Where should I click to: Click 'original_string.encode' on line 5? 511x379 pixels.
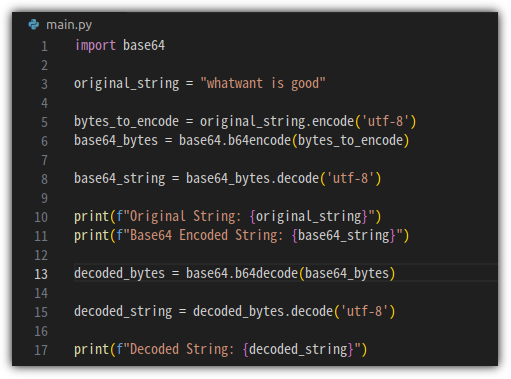point(277,121)
